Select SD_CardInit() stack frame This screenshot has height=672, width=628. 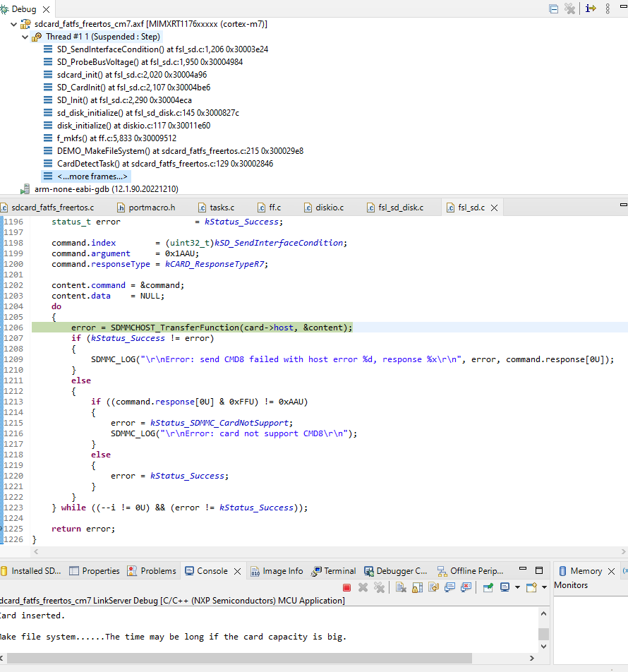[x=133, y=88]
